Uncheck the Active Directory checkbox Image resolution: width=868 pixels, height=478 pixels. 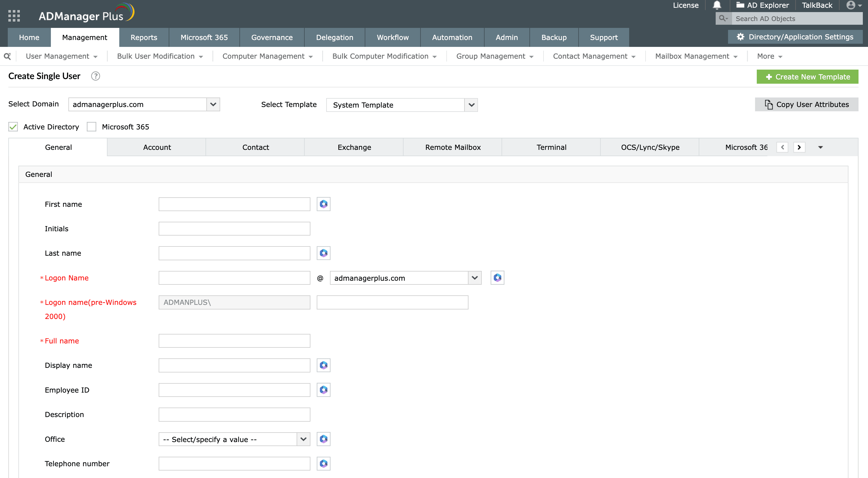[x=13, y=127]
